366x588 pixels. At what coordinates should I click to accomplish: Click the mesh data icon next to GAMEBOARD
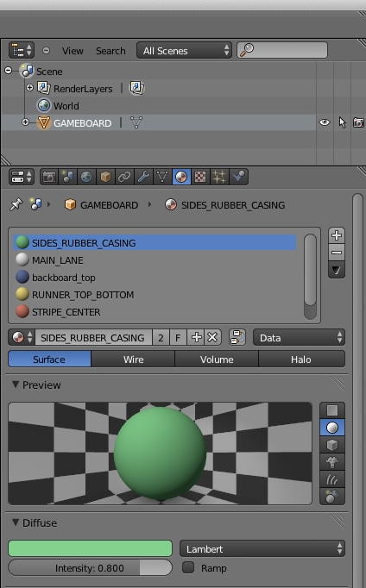(136, 122)
